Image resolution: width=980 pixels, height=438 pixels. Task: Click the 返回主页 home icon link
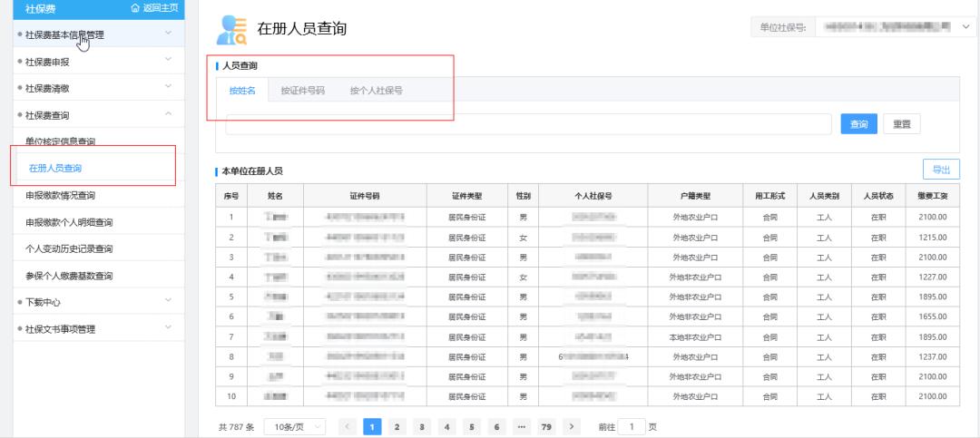(154, 8)
